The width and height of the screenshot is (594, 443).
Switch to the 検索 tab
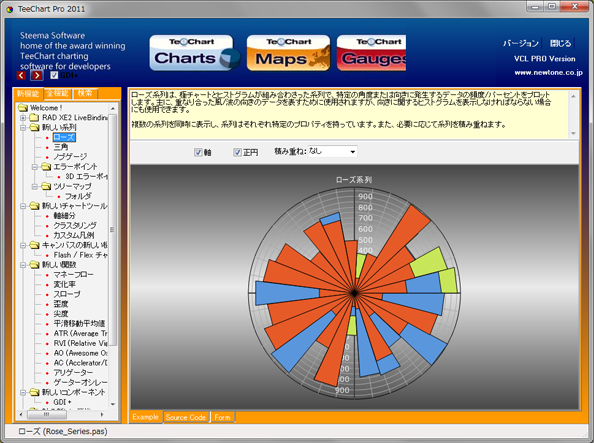click(x=85, y=93)
